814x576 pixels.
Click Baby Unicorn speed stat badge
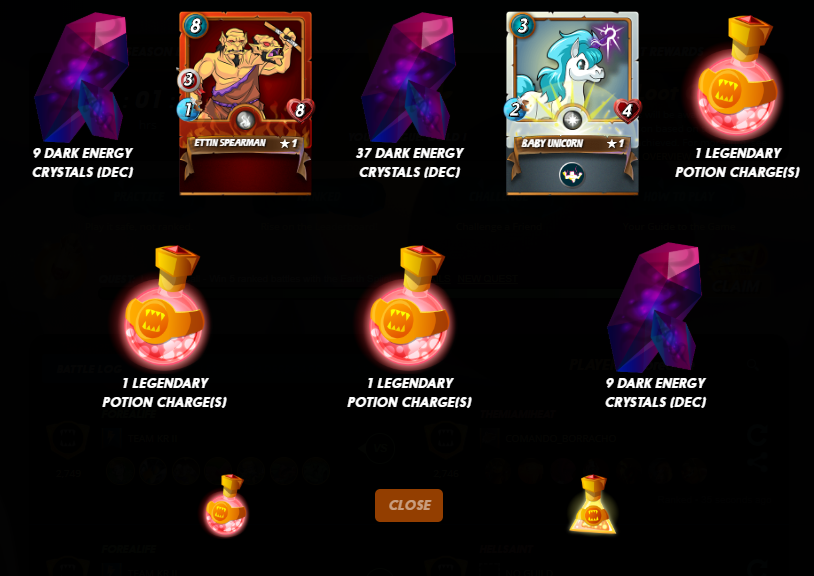pos(514,109)
